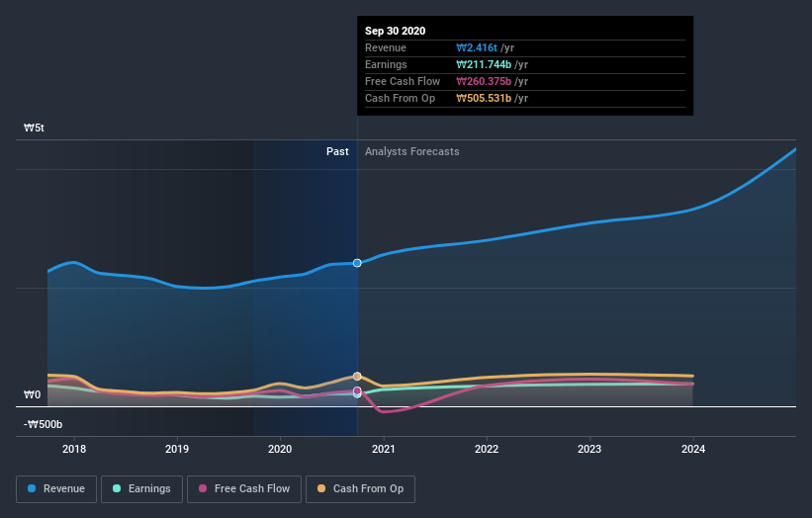
Task: Select the 2021 x-axis label
Action: click(x=384, y=449)
